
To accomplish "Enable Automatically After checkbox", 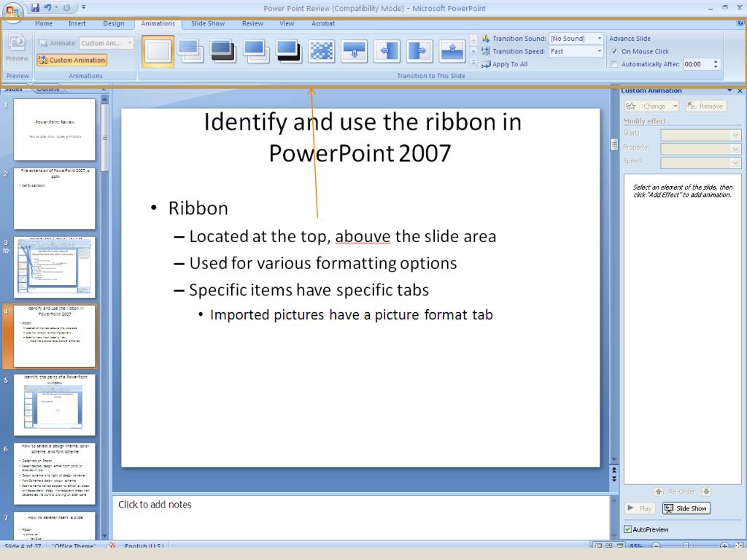I will click(614, 64).
